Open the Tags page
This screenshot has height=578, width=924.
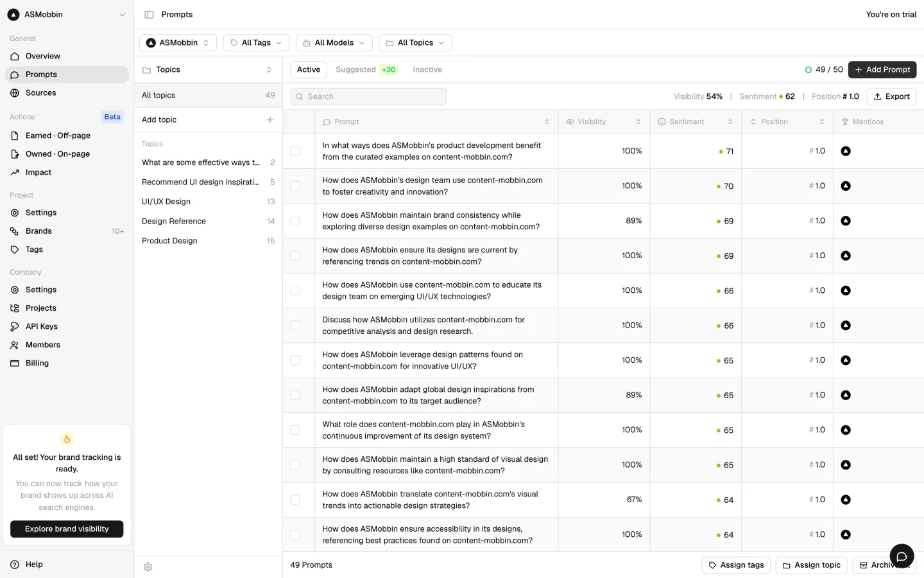[67, 249]
